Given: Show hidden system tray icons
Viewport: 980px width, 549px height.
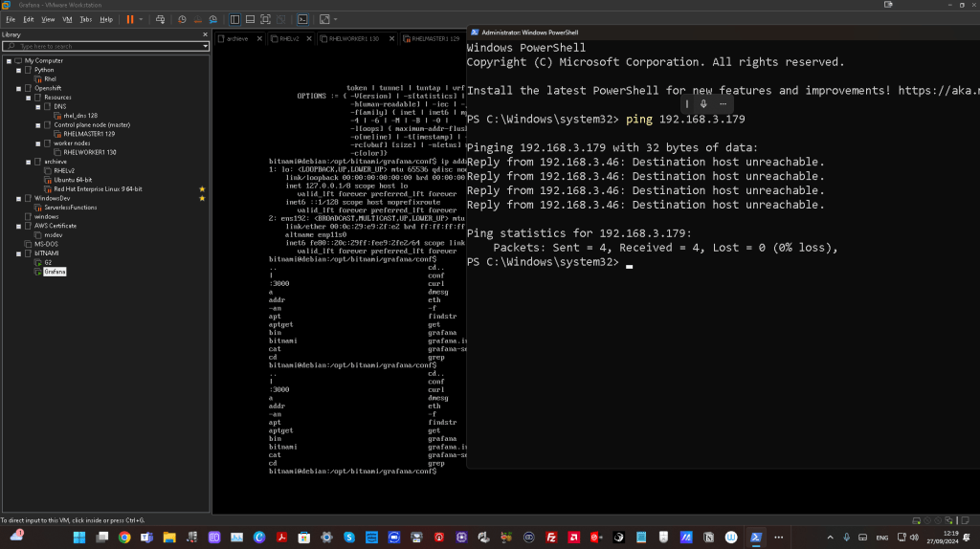Looking at the screenshot, I should tap(830, 538).
